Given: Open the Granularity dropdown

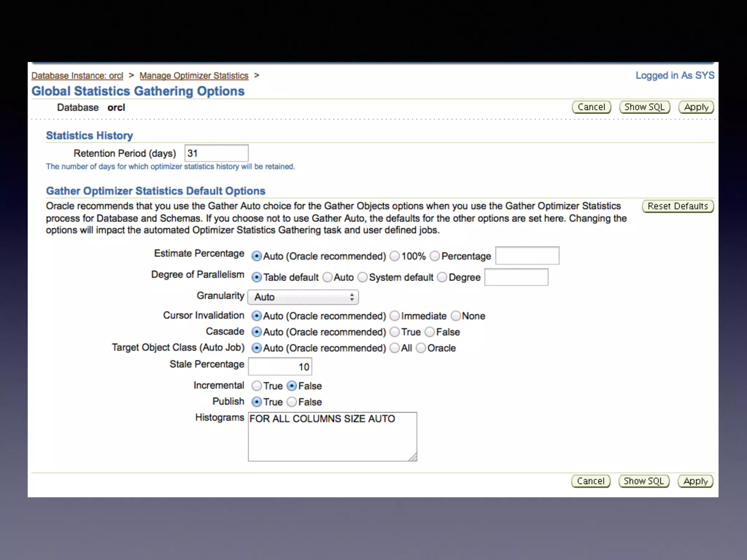Looking at the screenshot, I should click(303, 297).
